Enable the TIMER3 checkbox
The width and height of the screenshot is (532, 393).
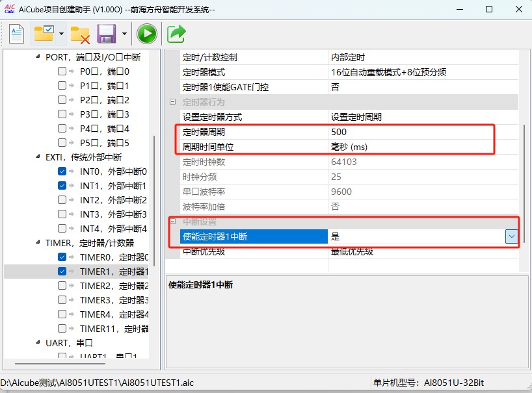pyautogui.click(x=62, y=300)
